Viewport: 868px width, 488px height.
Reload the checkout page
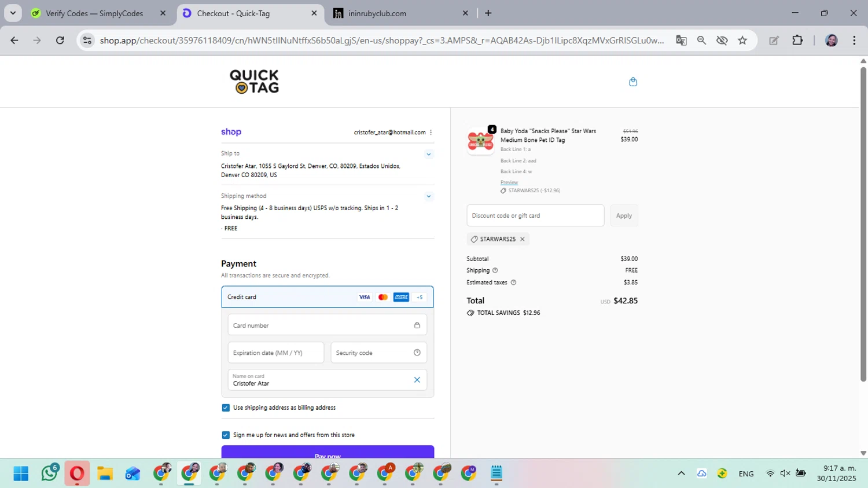click(x=60, y=41)
